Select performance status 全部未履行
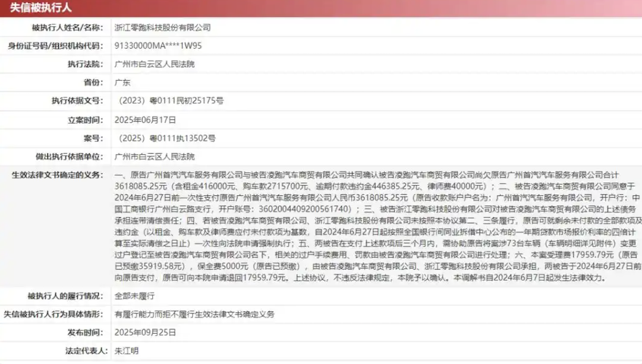Image resolution: width=642 pixels, height=364 pixels. (x=134, y=296)
